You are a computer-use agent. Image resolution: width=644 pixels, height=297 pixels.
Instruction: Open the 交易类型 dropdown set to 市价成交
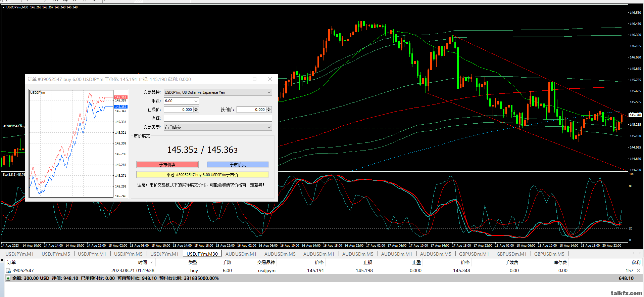pos(218,127)
